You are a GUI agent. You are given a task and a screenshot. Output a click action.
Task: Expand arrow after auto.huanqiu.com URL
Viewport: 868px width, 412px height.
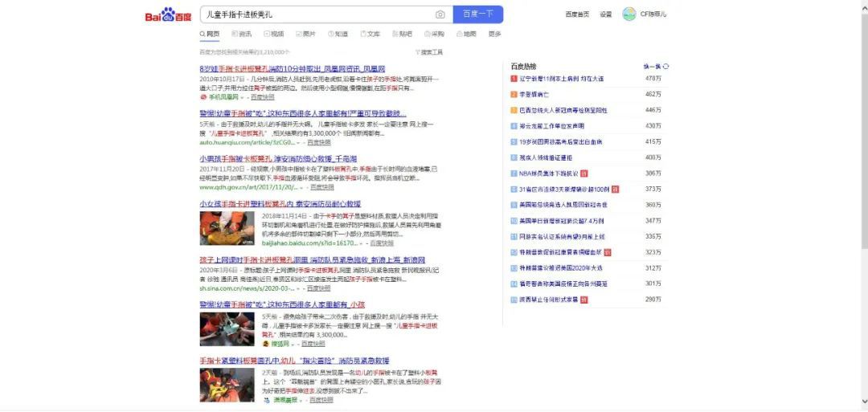point(299,143)
